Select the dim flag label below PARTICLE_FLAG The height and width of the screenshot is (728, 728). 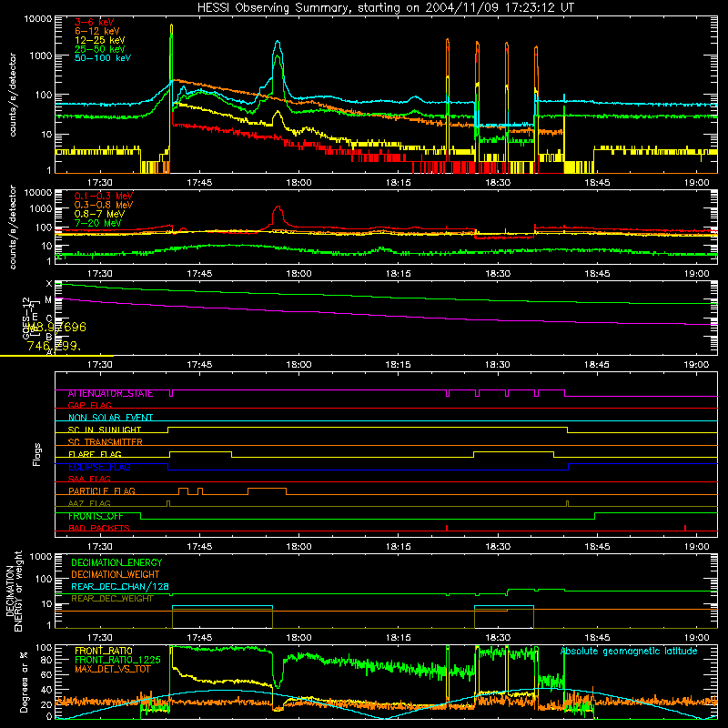pyautogui.click(x=89, y=503)
